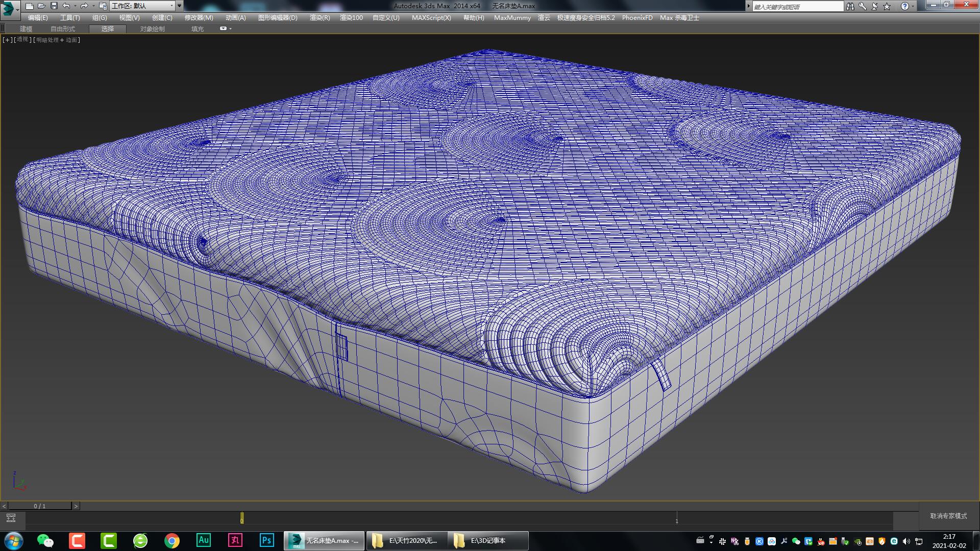Expand the Undo history dropdown arrow
The height and width of the screenshot is (551, 980).
point(75,6)
